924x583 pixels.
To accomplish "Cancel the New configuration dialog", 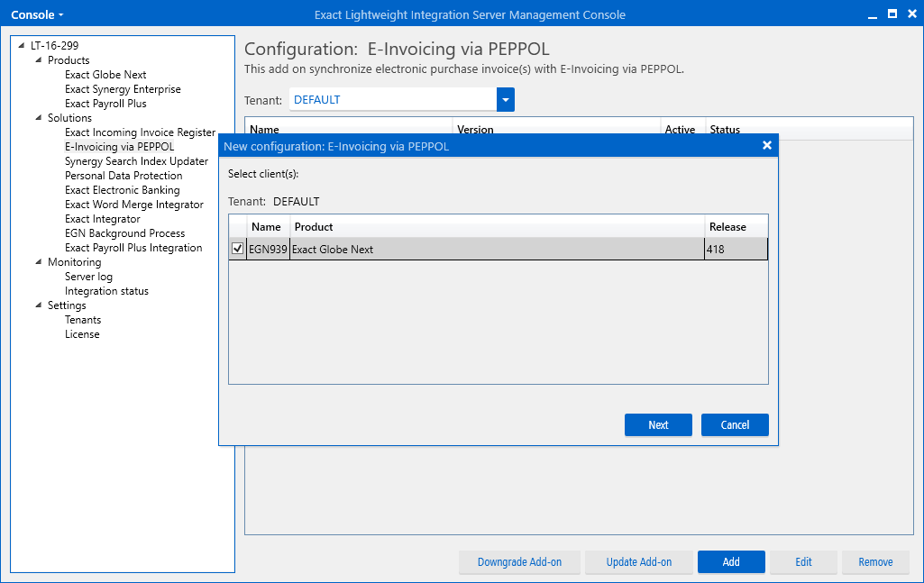I will pyautogui.click(x=735, y=424).
